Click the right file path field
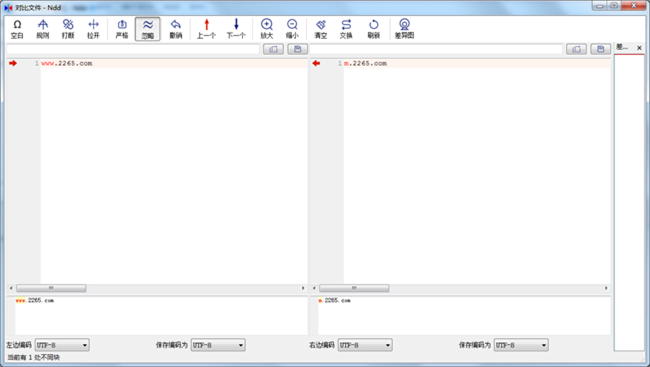Image resolution: width=650 pixels, height=367 pixels. click(436, 49)
